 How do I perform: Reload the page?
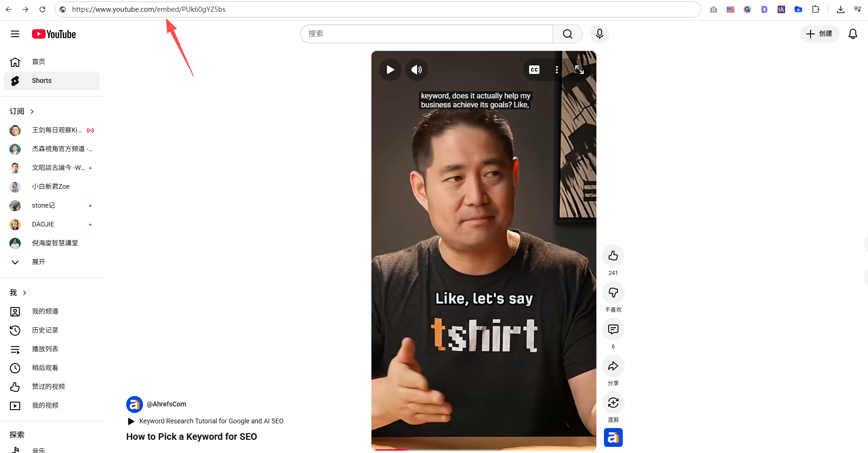42,9
